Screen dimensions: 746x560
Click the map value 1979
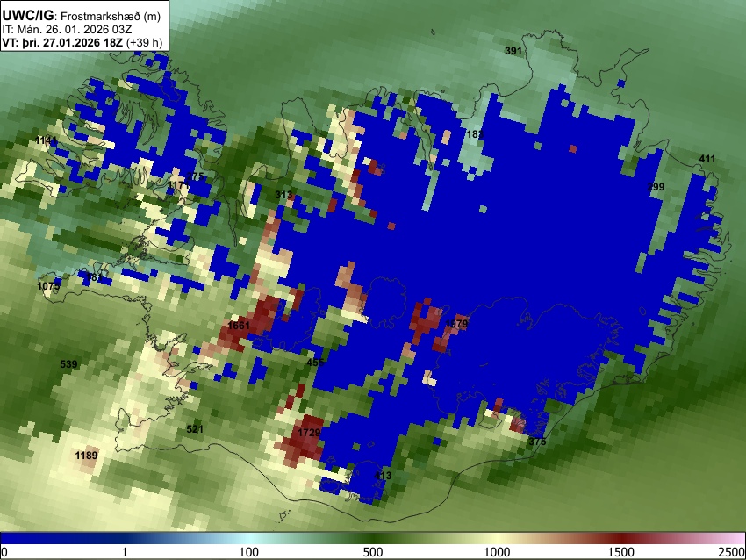[456, 324]
